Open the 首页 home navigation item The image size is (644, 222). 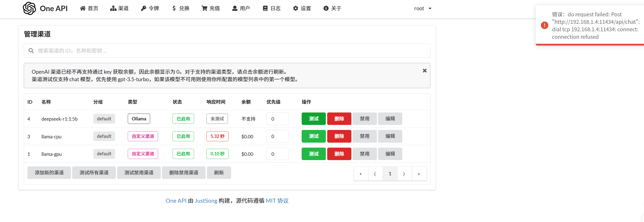click(89, 9)
